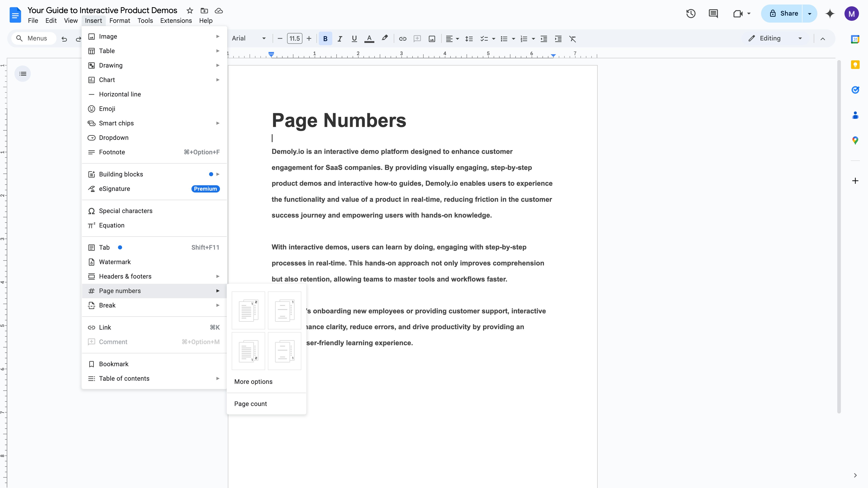Click the add comment toolbar icon

(417, 39)
